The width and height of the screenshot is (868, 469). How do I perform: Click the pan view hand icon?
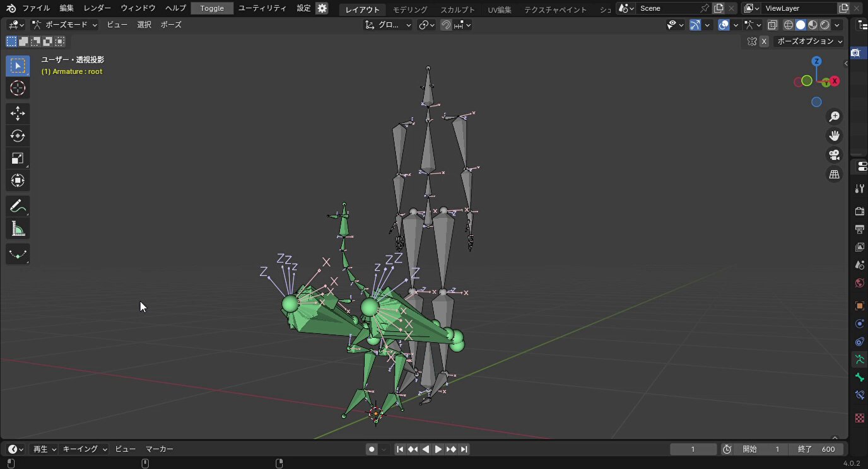pos(834,136)
